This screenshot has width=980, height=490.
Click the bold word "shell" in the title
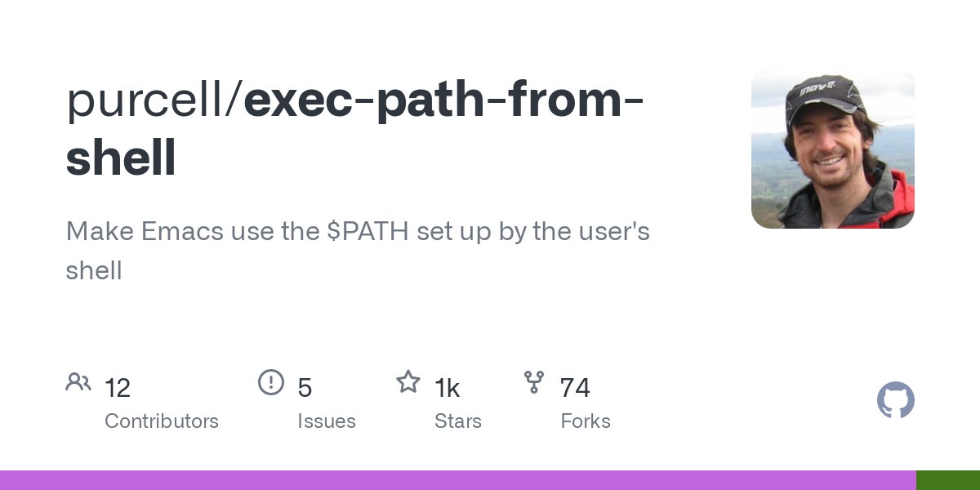(x=121, y=158)
